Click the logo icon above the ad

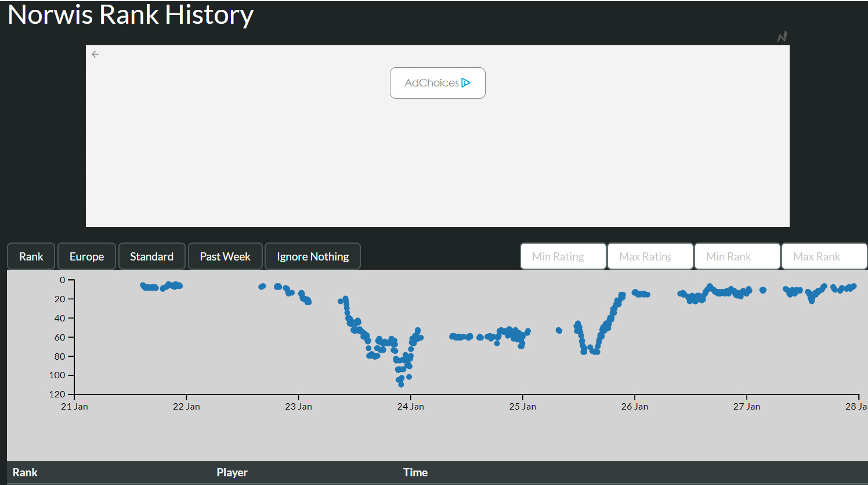[x=782, y=37]
